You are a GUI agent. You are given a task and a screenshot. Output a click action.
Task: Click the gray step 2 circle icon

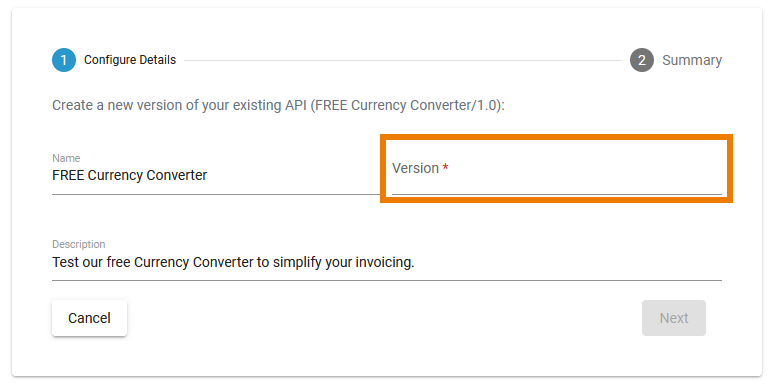click(x=642, y=60)
